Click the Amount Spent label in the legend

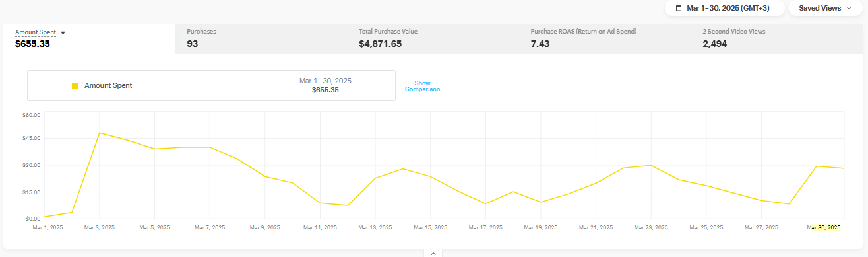tap(108, 85)
